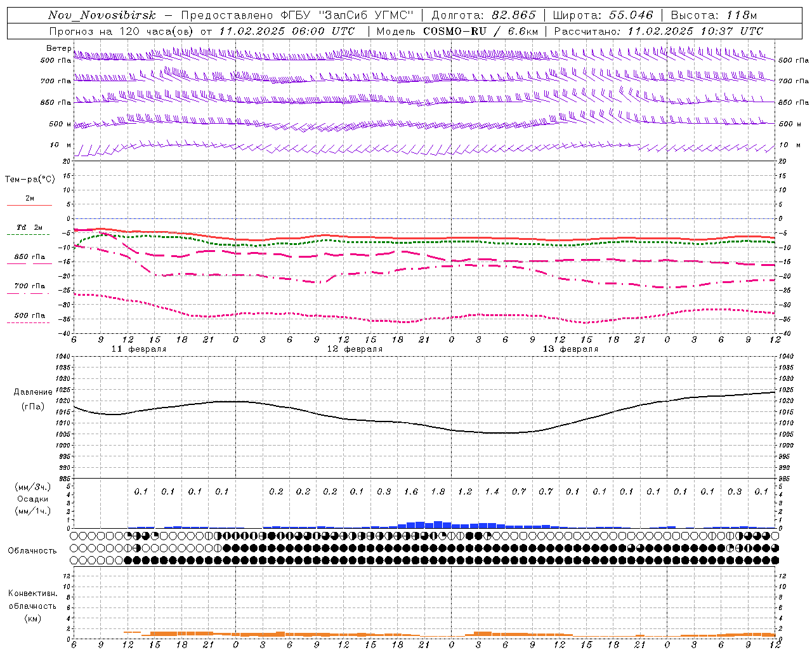Screen dimensions: 812x650
Task: Click the provider text ФГБУ "ЗапСиб УГМС"
Action: point(347,16)
